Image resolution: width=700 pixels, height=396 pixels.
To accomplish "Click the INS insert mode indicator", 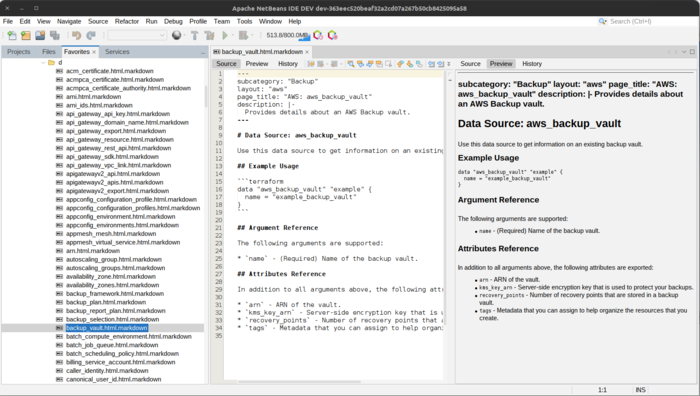I will [x=640, y=390].
